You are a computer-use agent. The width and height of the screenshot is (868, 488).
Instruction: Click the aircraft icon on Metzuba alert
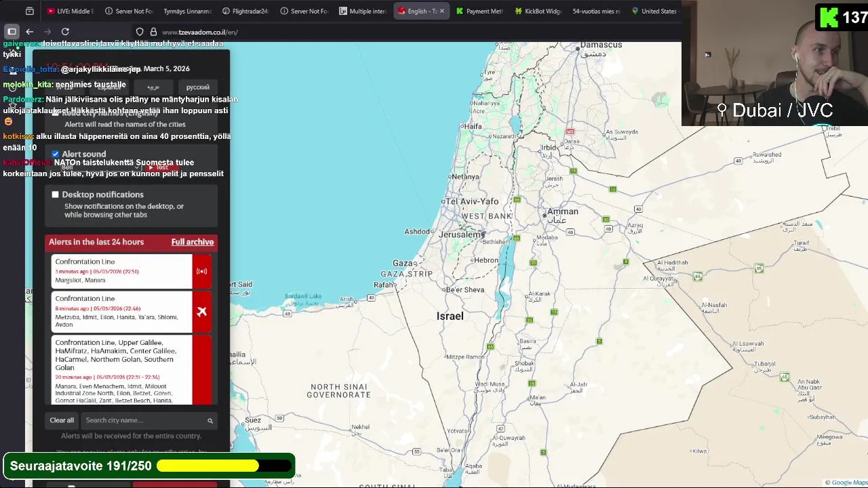(x=201, y=312)
